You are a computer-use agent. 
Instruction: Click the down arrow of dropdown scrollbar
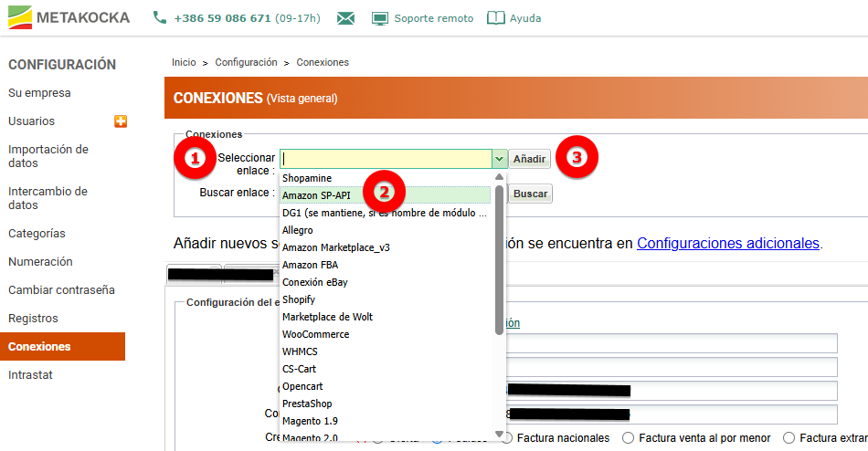(x=499, y=435)
